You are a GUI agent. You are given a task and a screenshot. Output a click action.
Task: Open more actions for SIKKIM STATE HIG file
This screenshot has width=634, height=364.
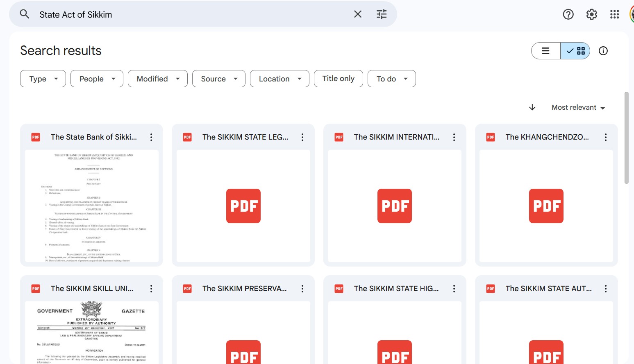click(454, 289)
